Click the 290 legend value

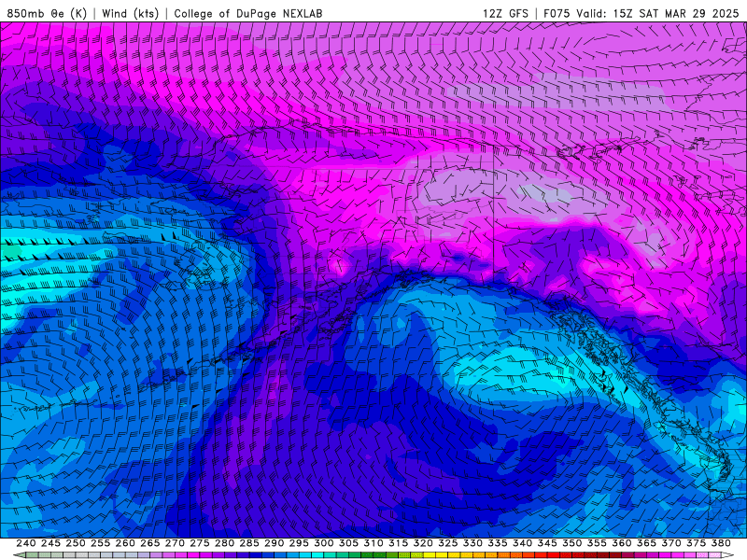pos(274,543)
